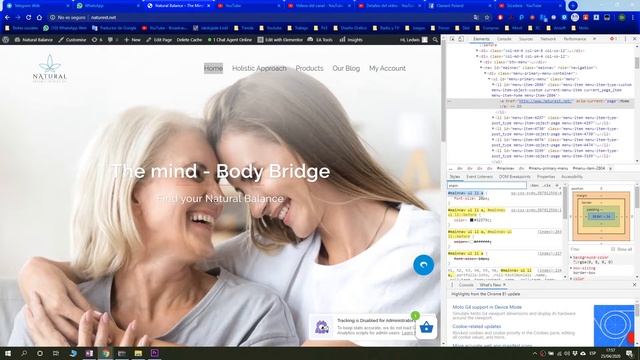The width and height of the screenshot is (640, 360).
Task: Open Windows notification center icon
Action: pos(629,353)
